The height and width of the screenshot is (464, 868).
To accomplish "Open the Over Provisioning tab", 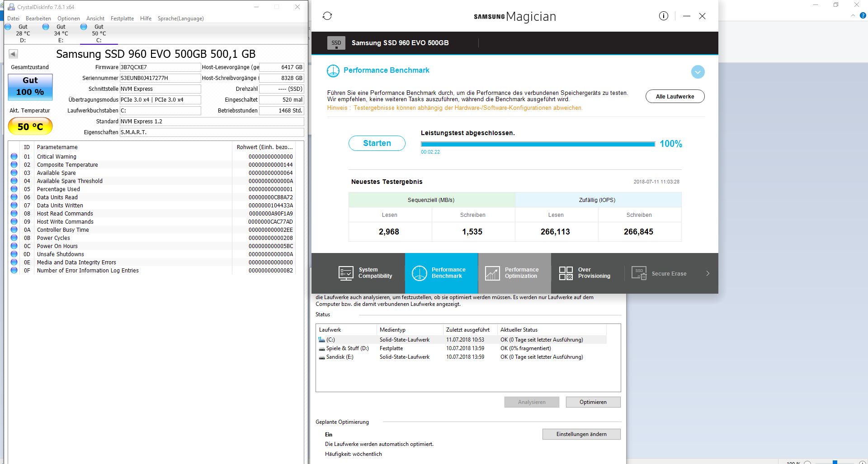I will pos(588,273).
